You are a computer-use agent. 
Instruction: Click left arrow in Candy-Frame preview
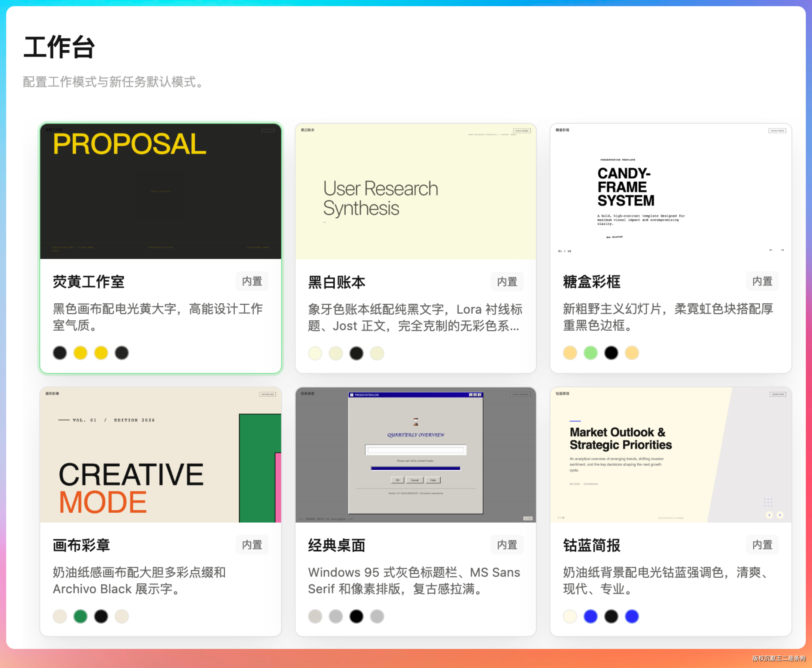(x=771, y=250)
